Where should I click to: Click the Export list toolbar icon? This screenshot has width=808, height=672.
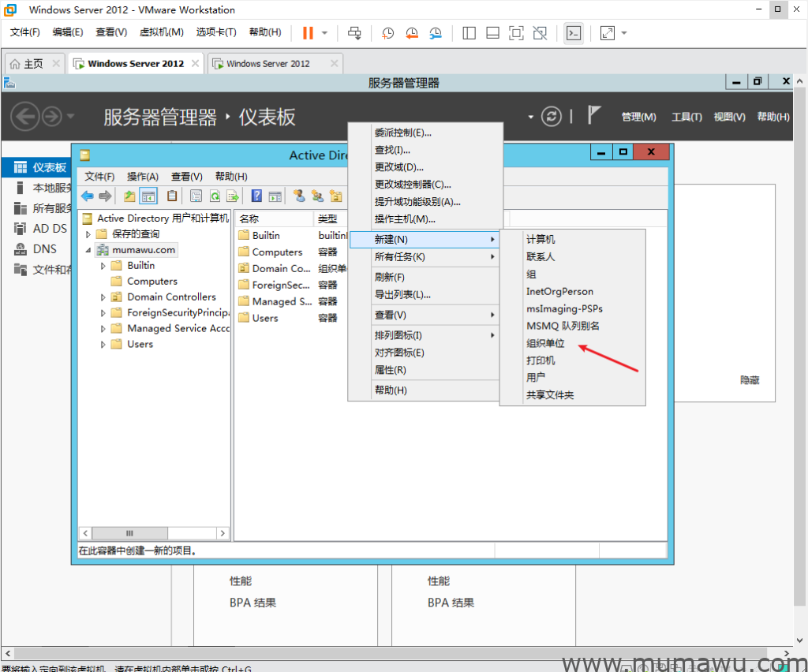233,196
